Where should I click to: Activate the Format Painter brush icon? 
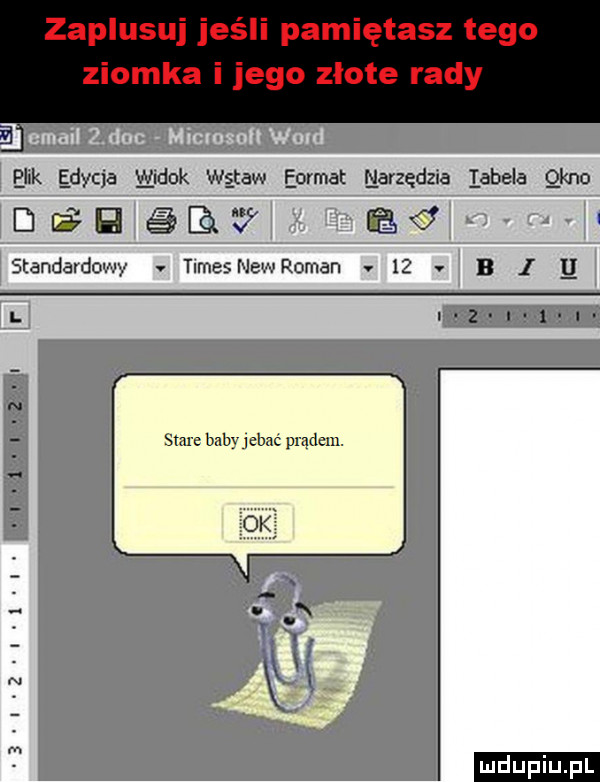(423, 222)
